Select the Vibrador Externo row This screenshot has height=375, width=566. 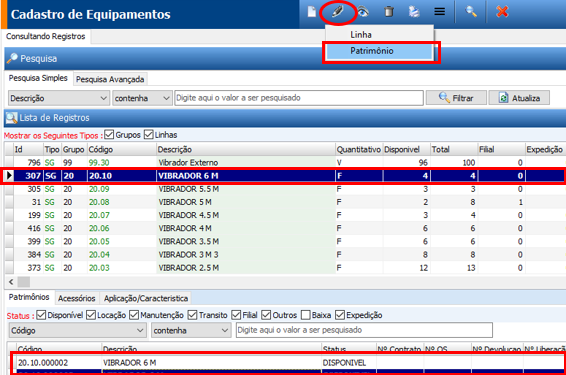coord(285,162)
